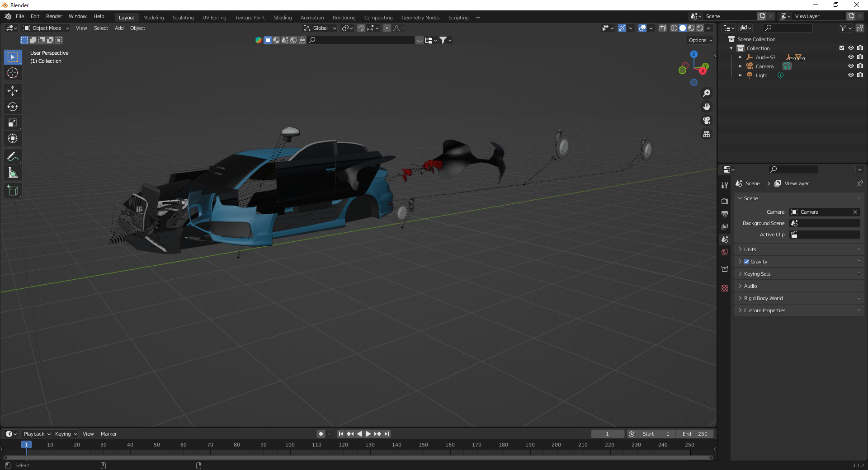868x470 pixels.
Task: Select the Measure ruler tool
Action: [x=13, y=172]
